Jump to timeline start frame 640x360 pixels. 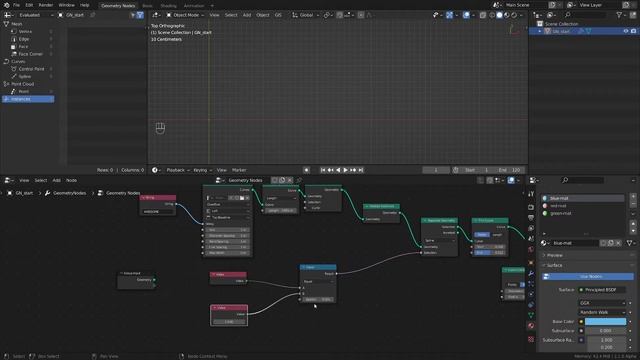point(323,170)
